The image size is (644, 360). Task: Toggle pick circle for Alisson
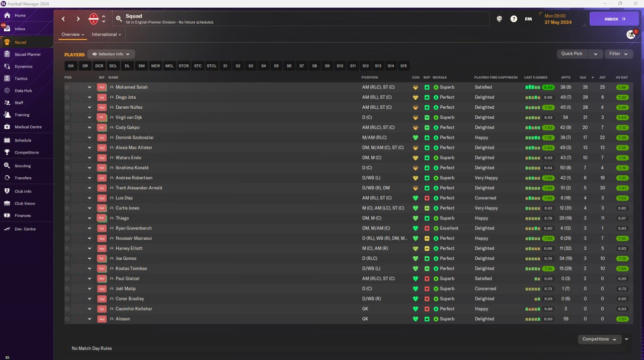tap(67, 319)
